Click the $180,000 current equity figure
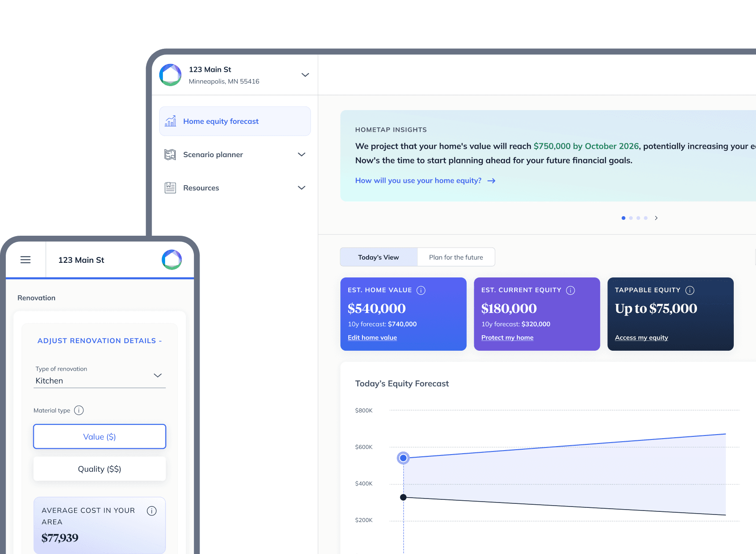 (x=509, y=309)
